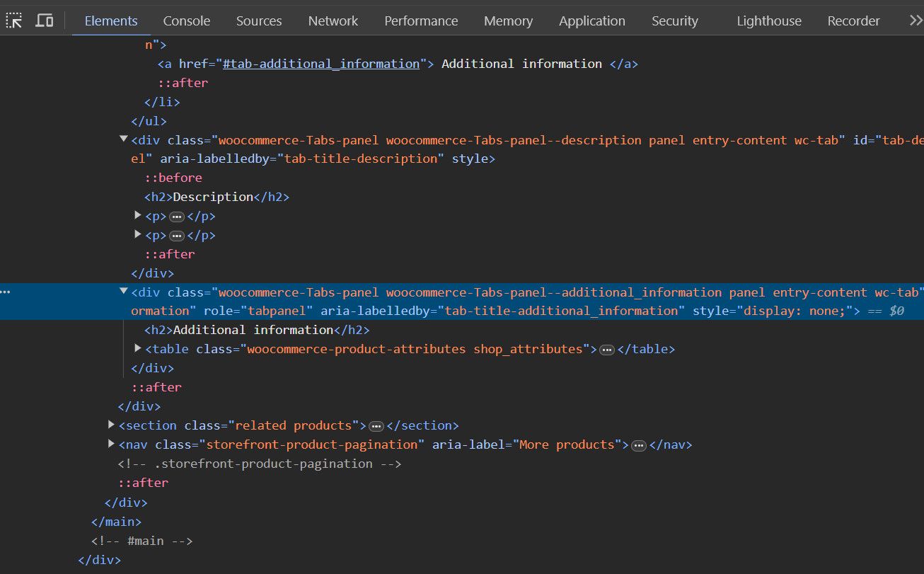Click the Additional information anchor text

pos(522,64)
